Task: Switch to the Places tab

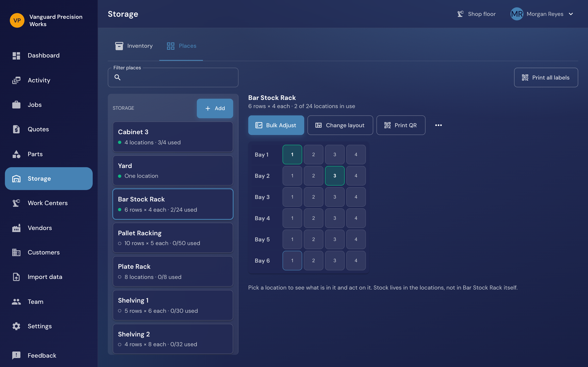Action: pyautogui.click(x=181, y=46)
